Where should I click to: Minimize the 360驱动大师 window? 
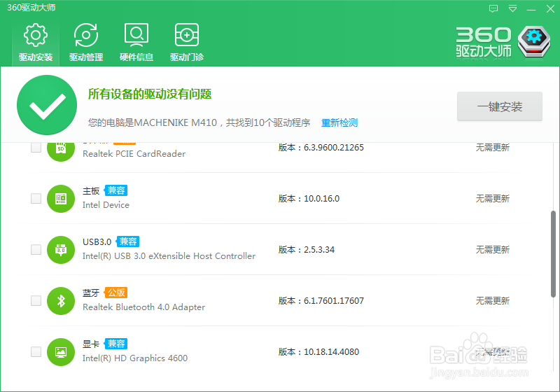tap(531, 8)
